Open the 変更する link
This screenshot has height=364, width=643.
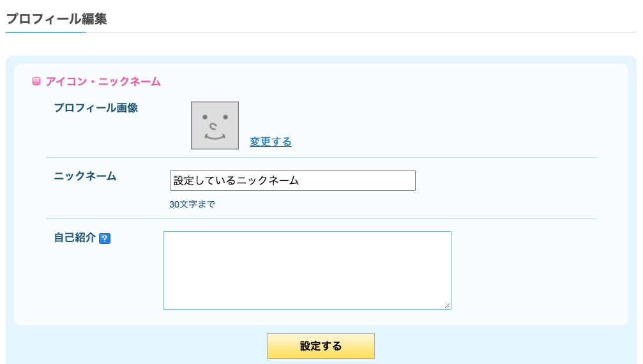coord(271,142)
